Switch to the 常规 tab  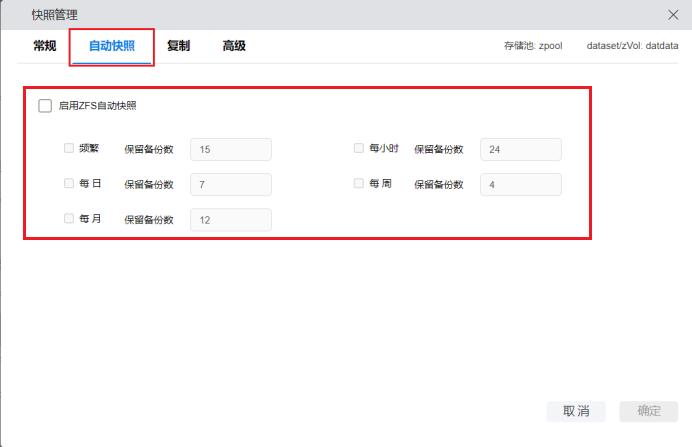pos(45,46)
